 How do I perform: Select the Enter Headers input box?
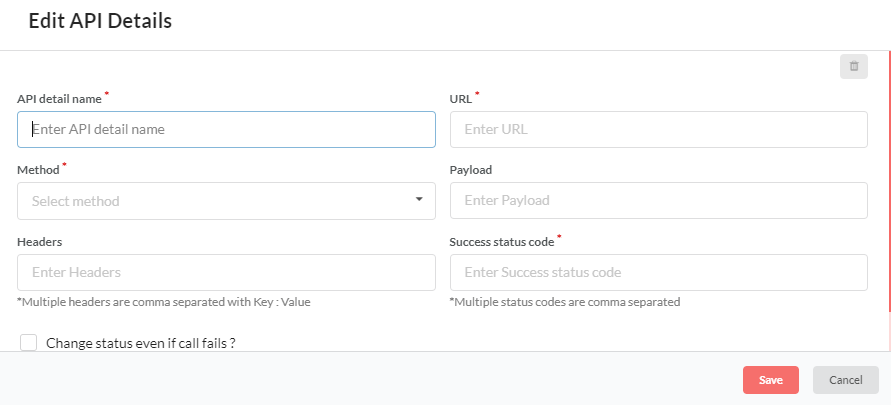[226, 273]
